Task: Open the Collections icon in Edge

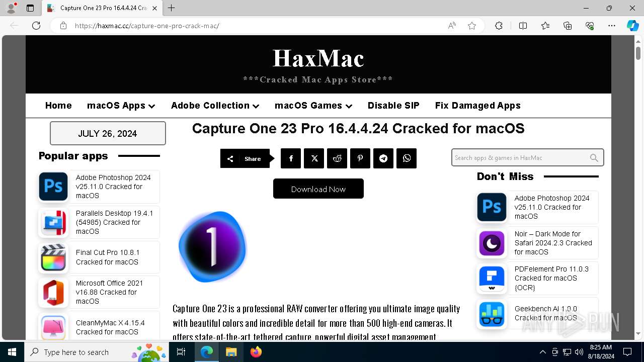Action: 568,26
